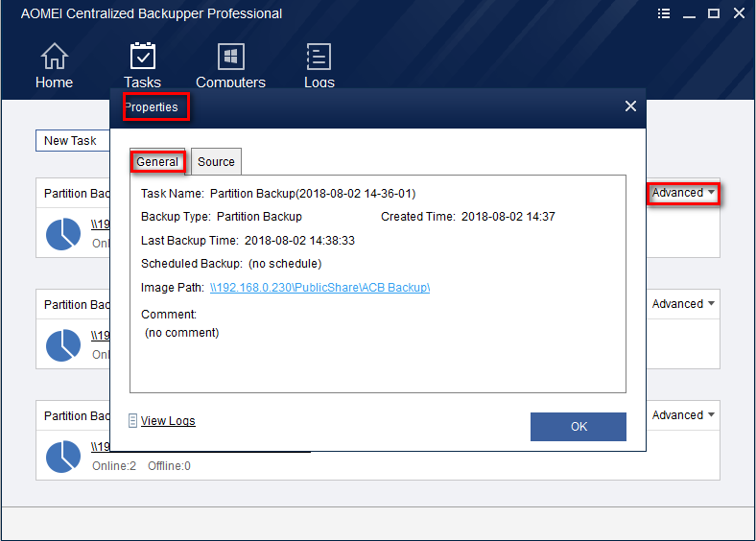The image size is (756, 541).
Task: Expand Advanced dropdown of first task
Action: coord(683,193)
